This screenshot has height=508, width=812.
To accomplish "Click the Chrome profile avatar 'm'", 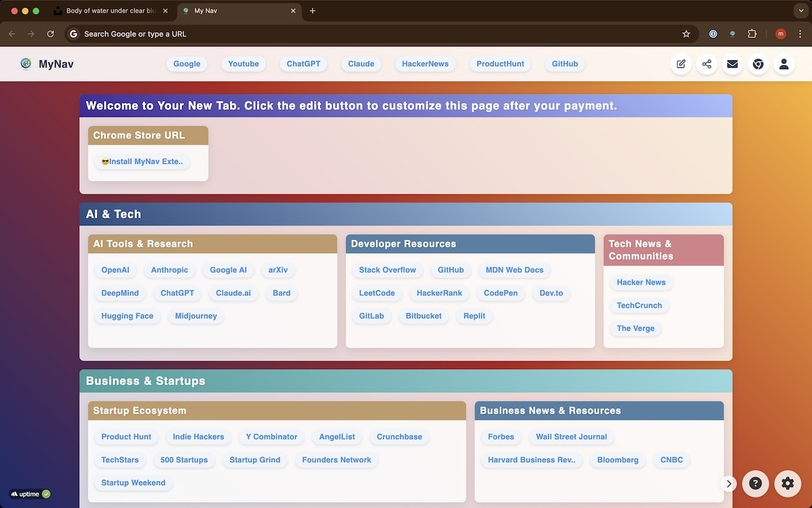I will (x=781, y=34).
